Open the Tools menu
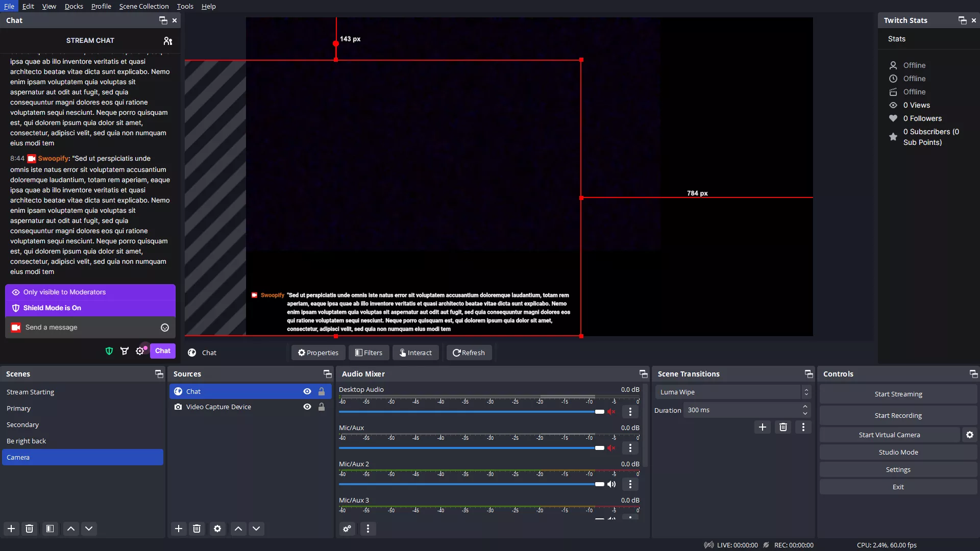 tap(185, 6)
